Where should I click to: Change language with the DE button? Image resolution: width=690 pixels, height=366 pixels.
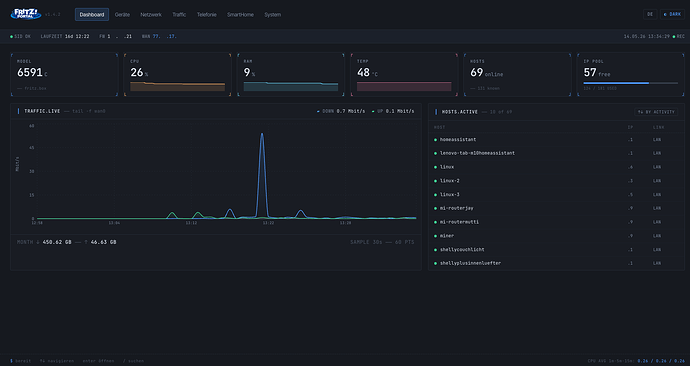click(650, 15)
